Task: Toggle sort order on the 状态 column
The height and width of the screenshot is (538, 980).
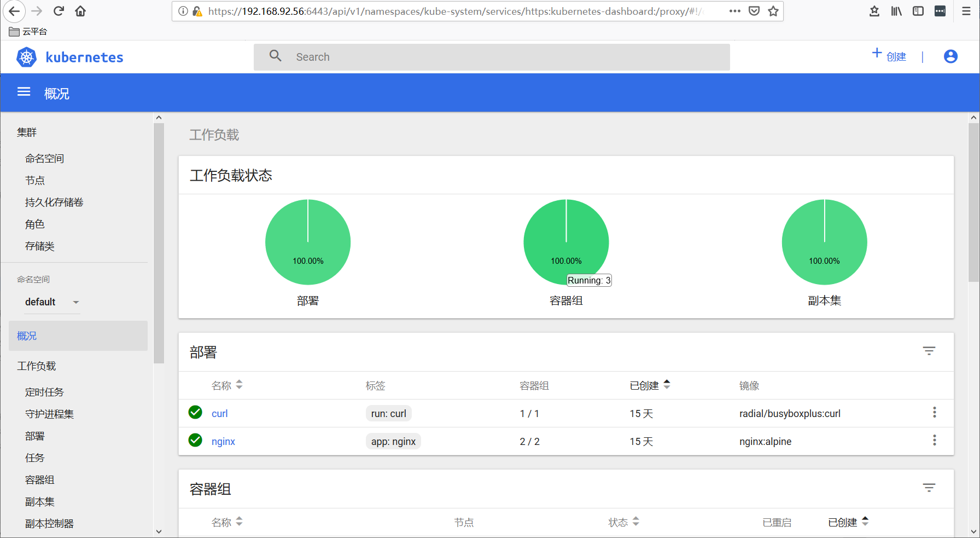Action: tap(636, 522)
